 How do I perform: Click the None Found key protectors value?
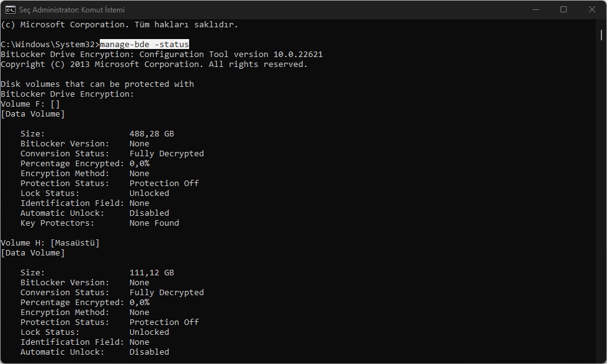tap(154, 223)
